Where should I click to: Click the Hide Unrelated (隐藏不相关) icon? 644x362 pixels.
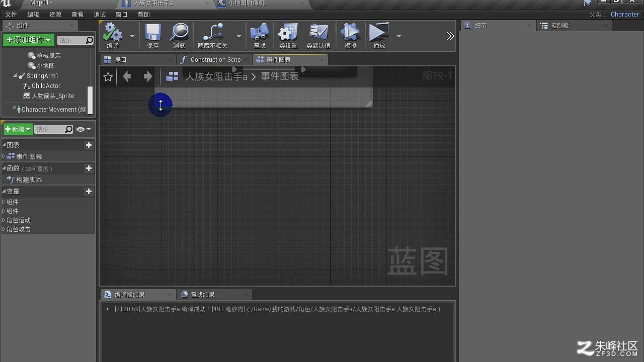[213, 33]
